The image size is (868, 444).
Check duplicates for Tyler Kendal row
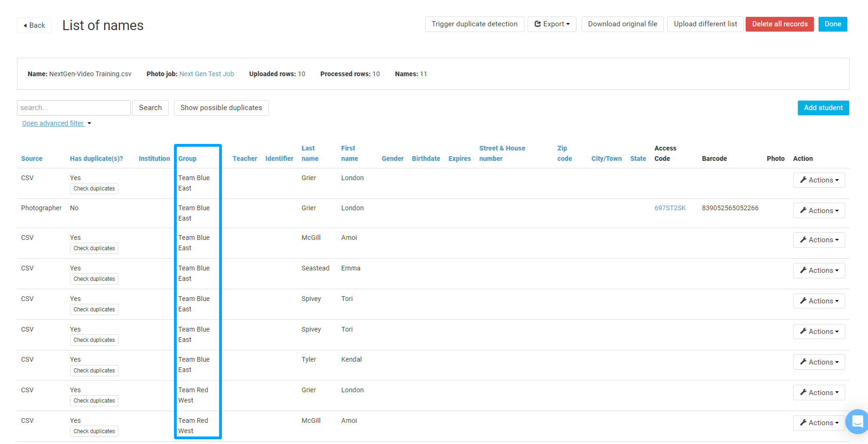94,371
